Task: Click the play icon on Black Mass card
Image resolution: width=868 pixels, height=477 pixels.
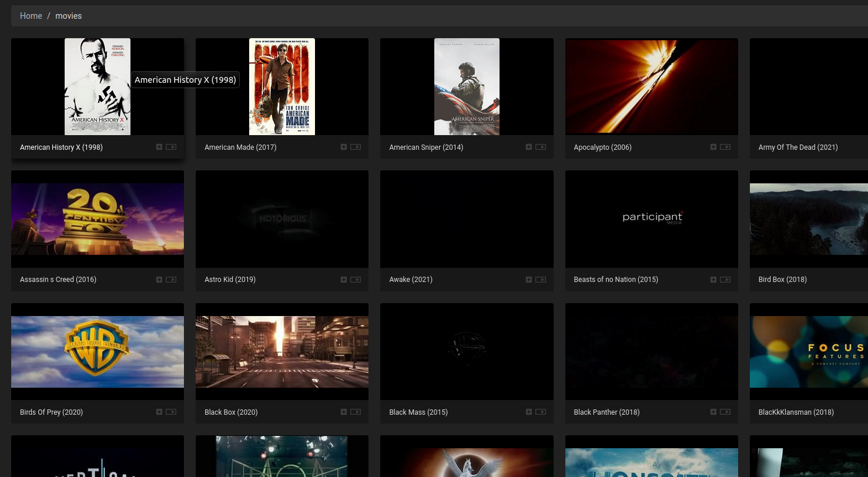Action: pos(541,412)
